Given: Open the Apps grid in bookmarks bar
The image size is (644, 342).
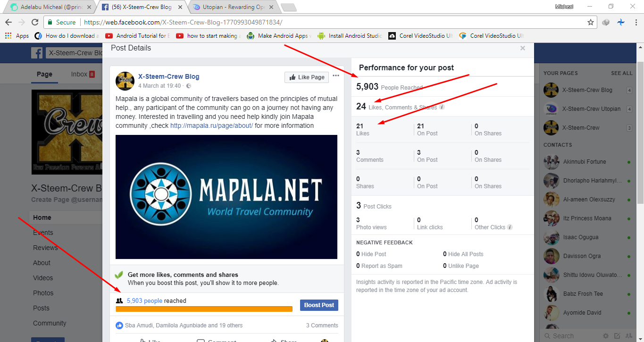Looking at the screenshot, I should 17,36.
